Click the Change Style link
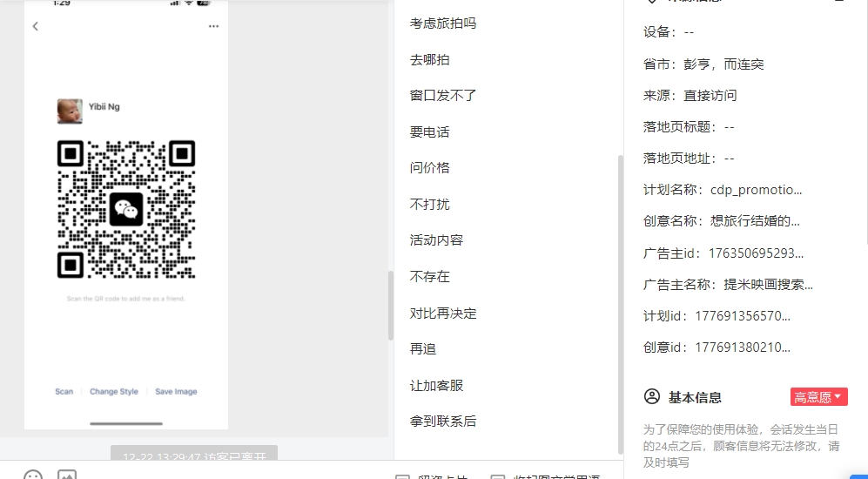 point(113,392)
